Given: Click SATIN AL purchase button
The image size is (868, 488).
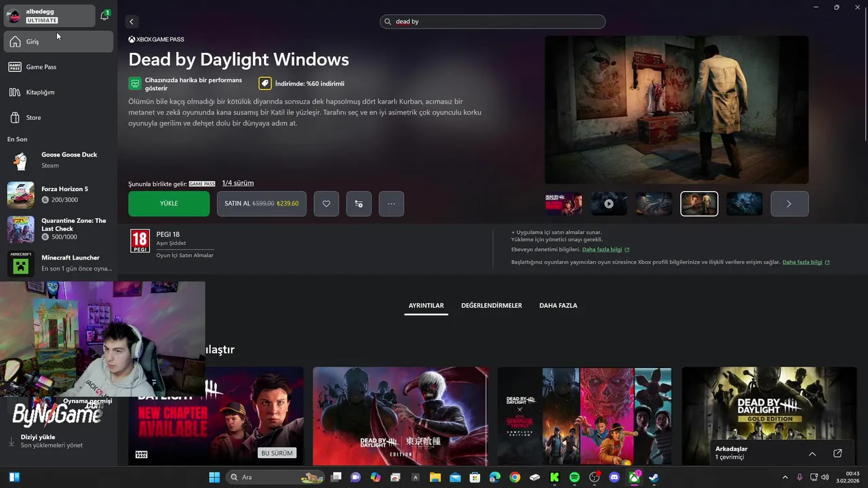Looking at the screenshot, I should tap(262, 203).
